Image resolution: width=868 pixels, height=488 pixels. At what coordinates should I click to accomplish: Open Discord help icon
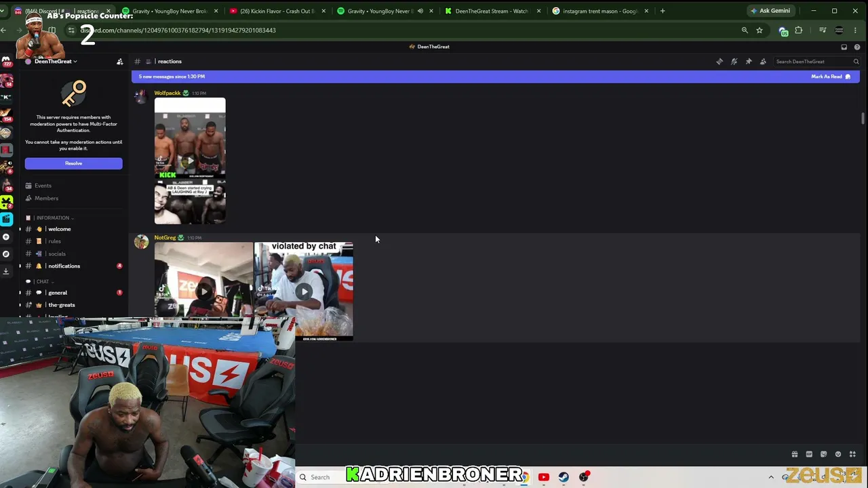[x=857, y=47]
